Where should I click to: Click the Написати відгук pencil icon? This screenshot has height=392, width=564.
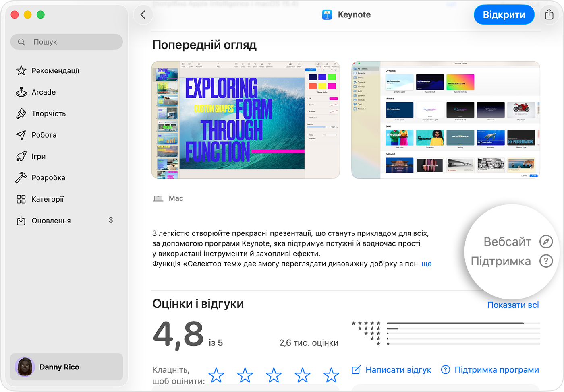pos(356,369)
